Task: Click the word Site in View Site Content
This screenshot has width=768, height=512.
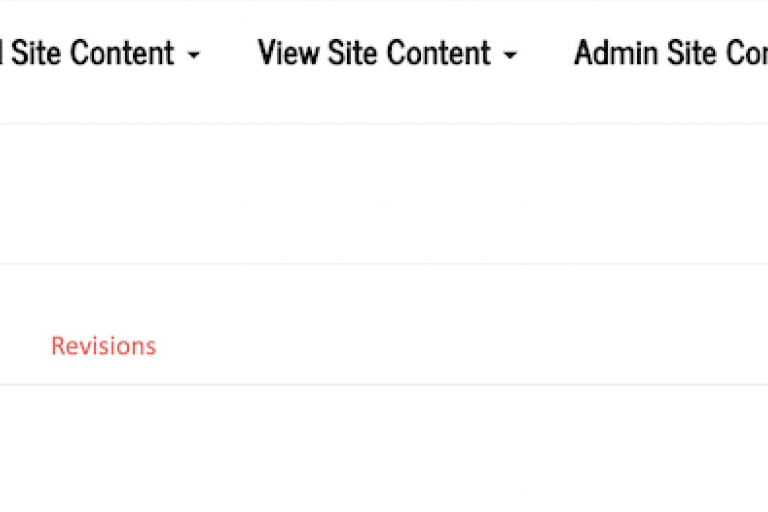Action: [353, 53]
